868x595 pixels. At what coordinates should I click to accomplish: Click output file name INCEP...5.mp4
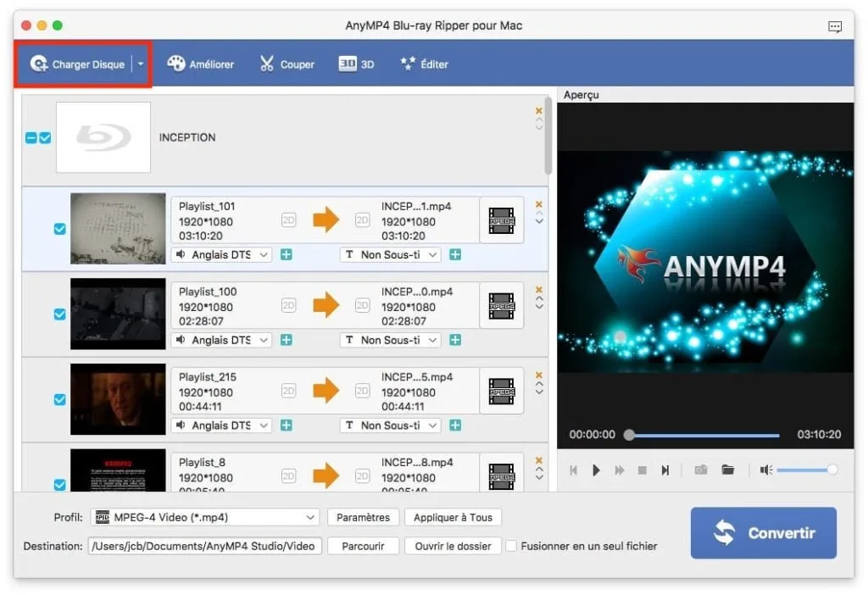click(x=417, y=376)
